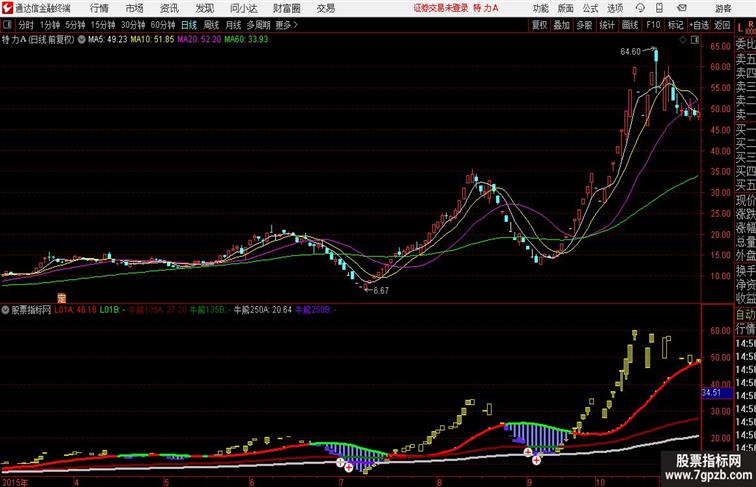Switch to 分时 chart period
756x487 pixels.
click(x=26, y=25)
